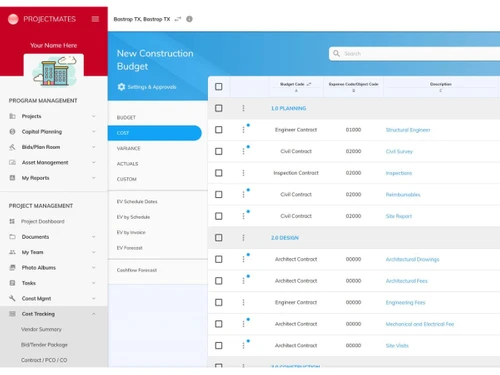Check the 1.0 PLANNING row checkbox
The image size is (500, 375).
pos(219,108)
